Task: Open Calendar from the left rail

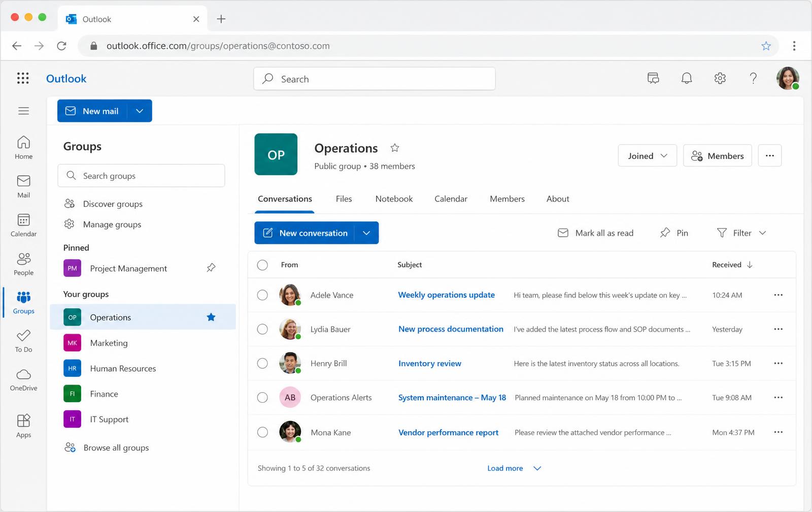Action: [x=23, y=225]
